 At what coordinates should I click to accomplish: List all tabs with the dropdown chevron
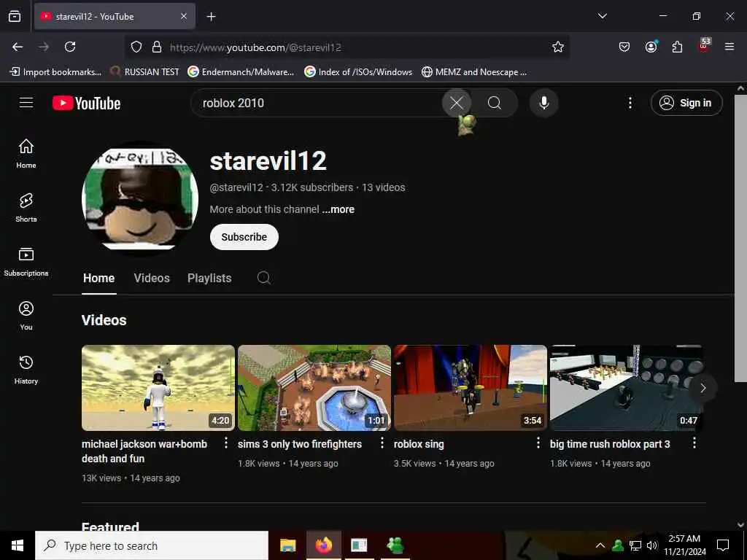[602, 16]
